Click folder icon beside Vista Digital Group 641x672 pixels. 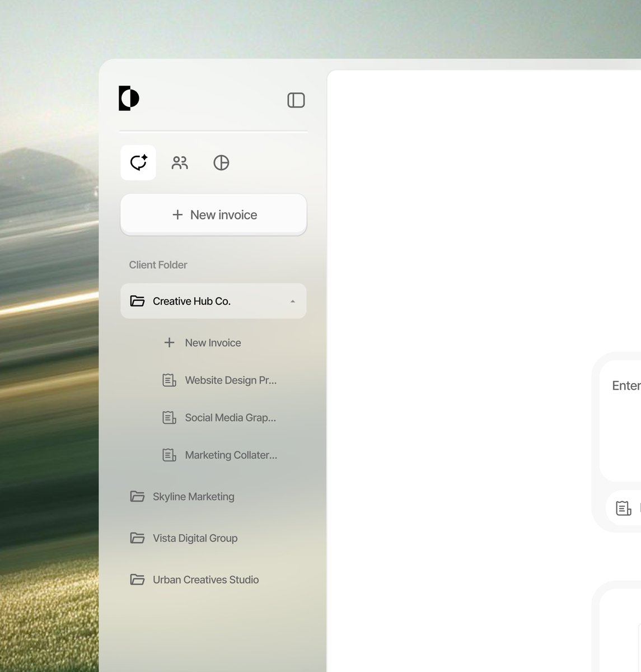(137, 538)
